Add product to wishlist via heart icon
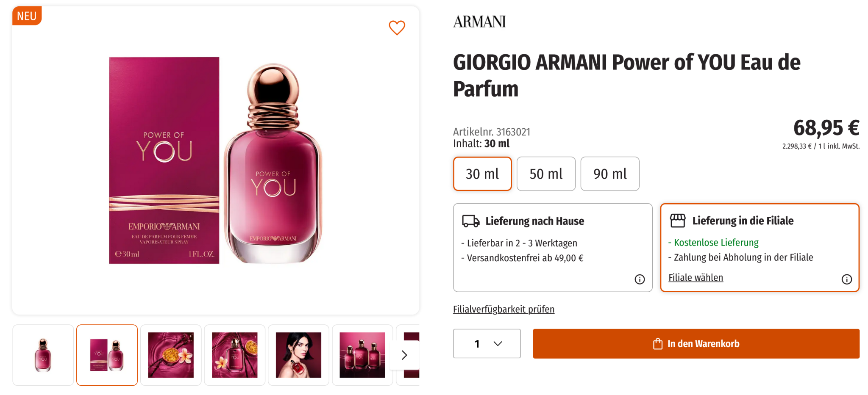This screenshot has width=868, height=395. tap(397, 28)
